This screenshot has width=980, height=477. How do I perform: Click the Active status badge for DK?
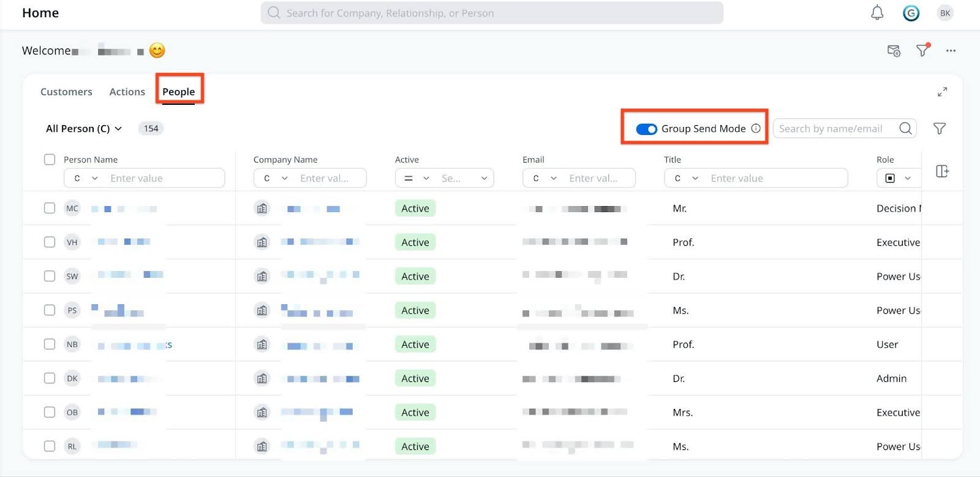click(415, 378)
